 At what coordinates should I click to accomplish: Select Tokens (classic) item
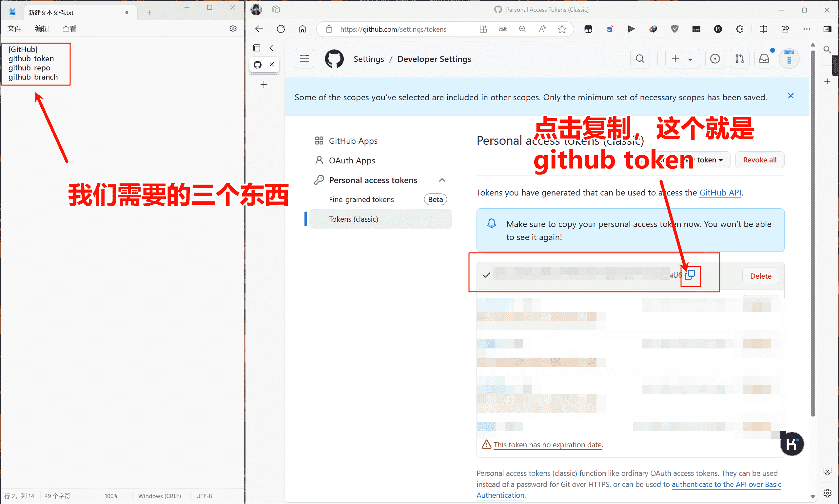pyautogui.click(x=380, y=219)
